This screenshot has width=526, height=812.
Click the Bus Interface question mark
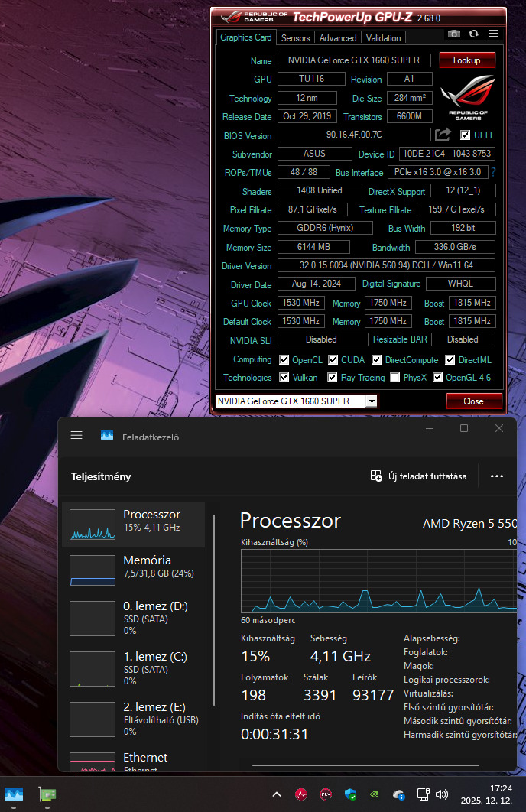(x=493, y=172)
